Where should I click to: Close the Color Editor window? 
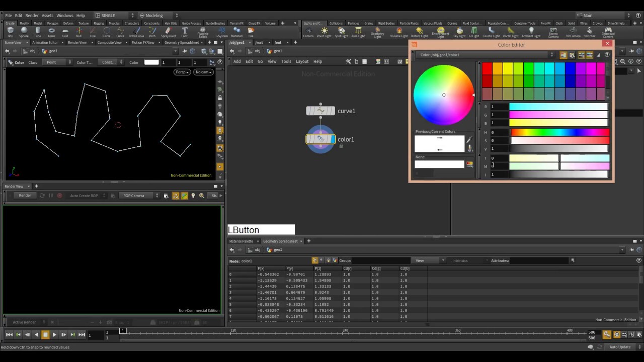tap(607, 44)
